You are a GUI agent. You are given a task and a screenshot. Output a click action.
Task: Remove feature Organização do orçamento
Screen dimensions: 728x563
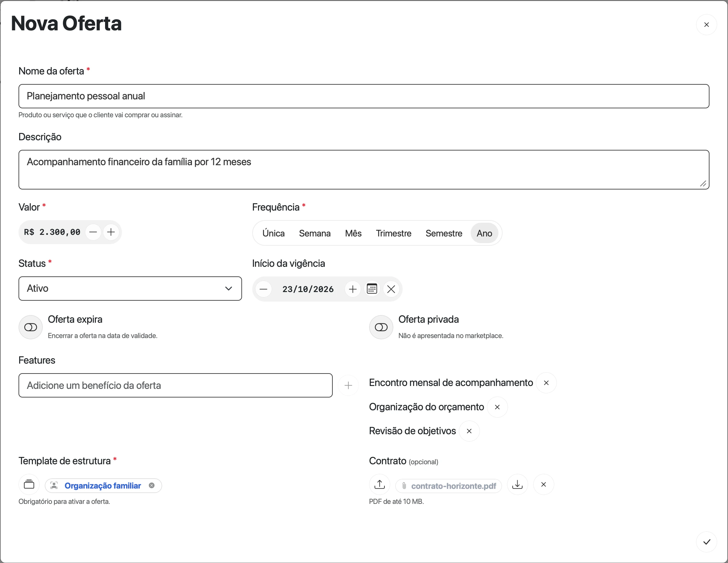pyautogui.click(x=497, y=407)
